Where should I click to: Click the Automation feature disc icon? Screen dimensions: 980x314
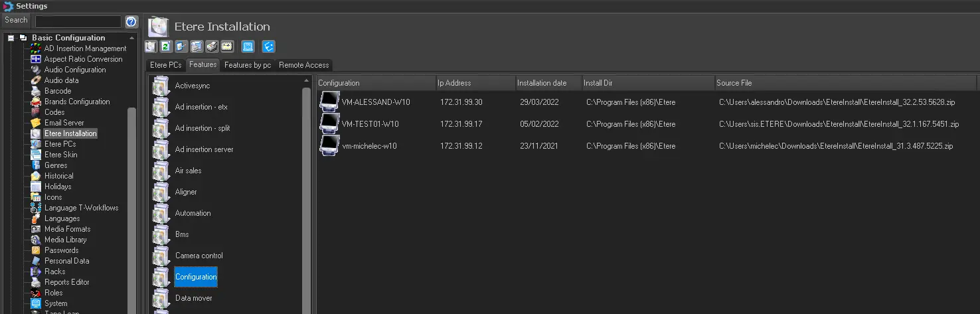point(161,214)
